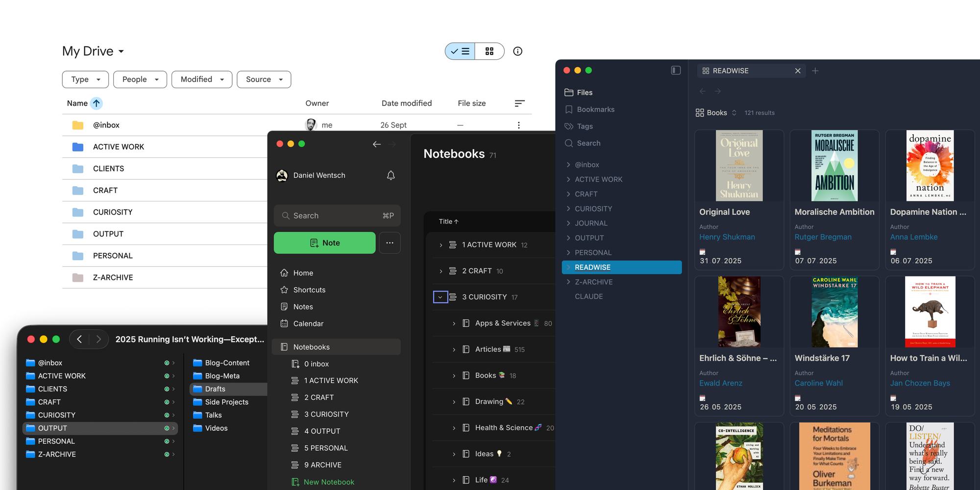Click the notifications bell icon
The height and width of the screenshot is (490, 980).
391,175
